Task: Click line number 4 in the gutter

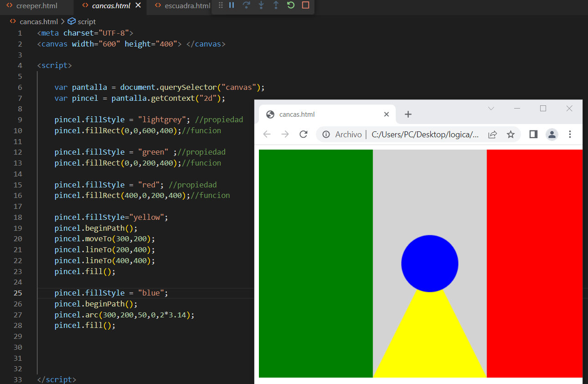Action: [x=20, y=65]
